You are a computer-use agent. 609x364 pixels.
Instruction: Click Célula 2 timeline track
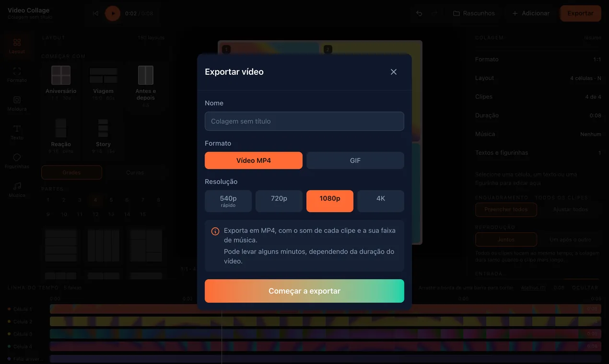pyautogui.click(x=325, y=321)
